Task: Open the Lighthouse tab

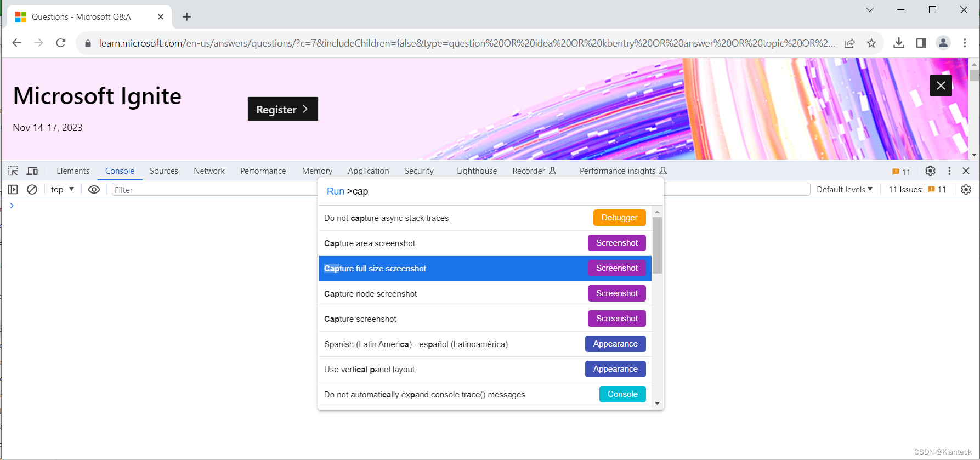Action: click(x=477, y=171)
